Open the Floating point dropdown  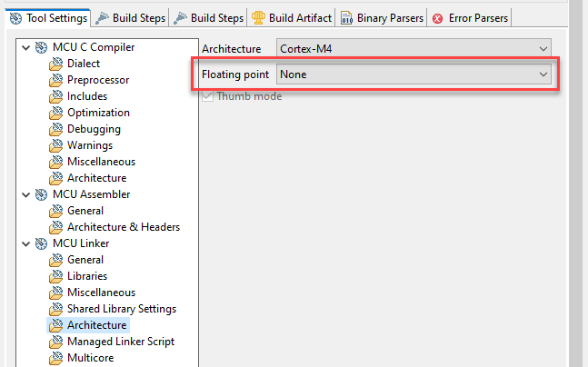coord(414,74)
